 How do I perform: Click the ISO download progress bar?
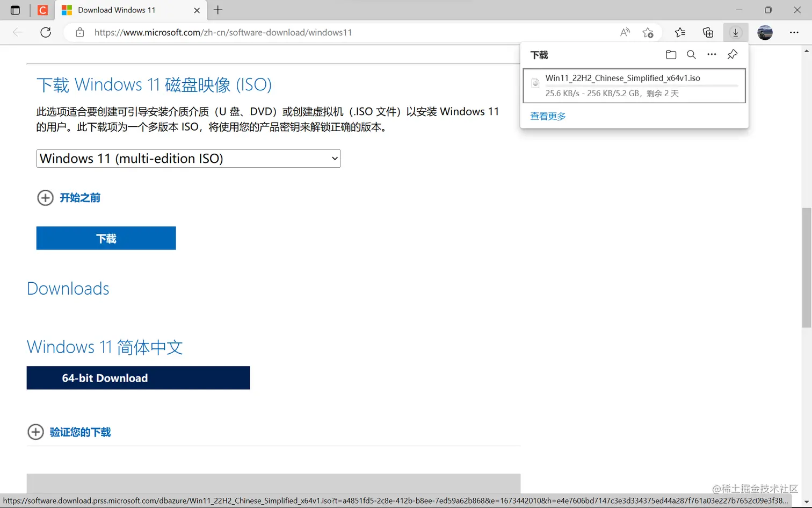pyautogui.click(x=642, y=86)
